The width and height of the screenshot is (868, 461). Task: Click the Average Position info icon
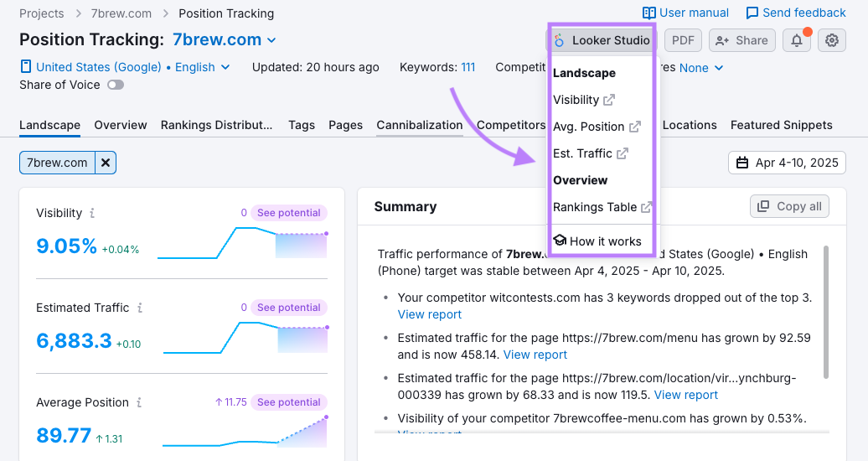pos(139,402)
